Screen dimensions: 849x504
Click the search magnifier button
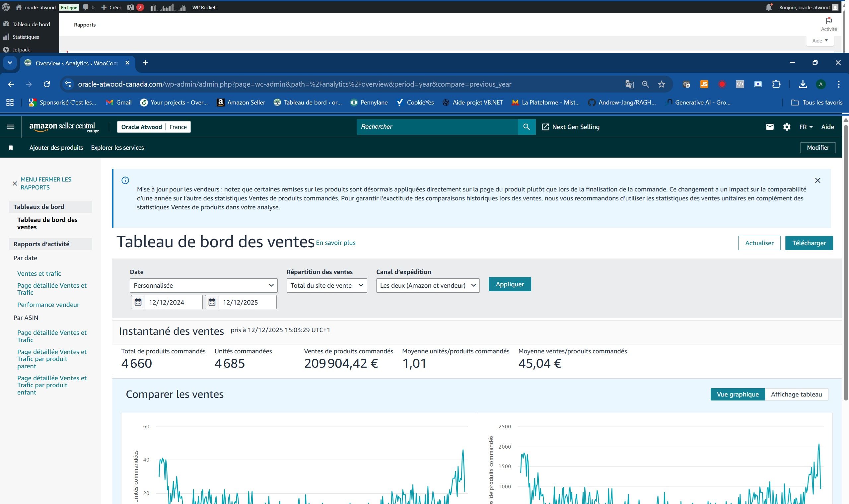coord(527,127)
